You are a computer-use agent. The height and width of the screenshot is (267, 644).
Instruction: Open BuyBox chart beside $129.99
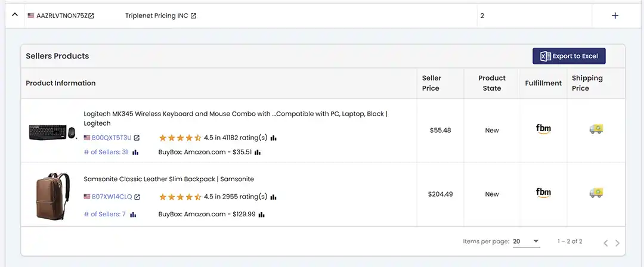tap(261, 215)
